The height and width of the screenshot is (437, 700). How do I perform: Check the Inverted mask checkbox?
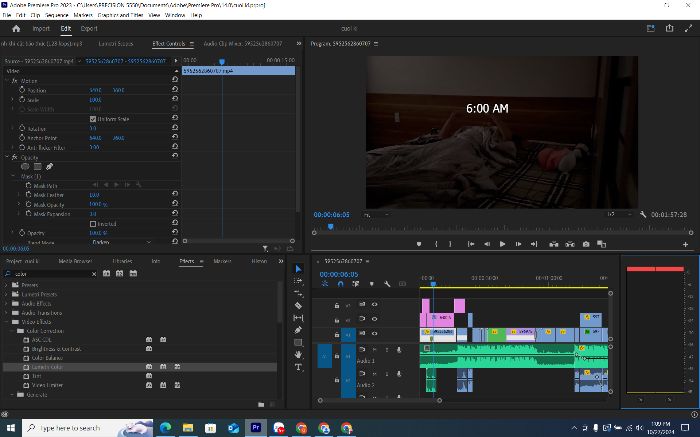tap(93, 224)
